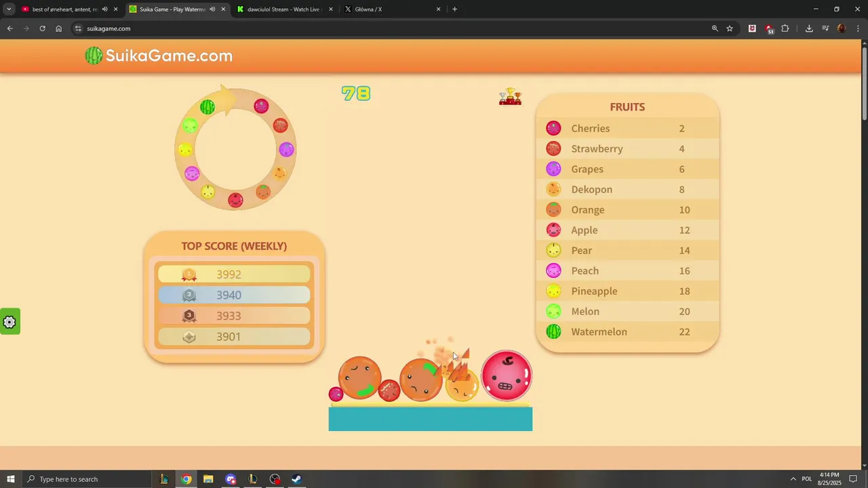Click the bronze medal icon next to 3933
This screenshot has width=868, height=488.
[189, 316]
